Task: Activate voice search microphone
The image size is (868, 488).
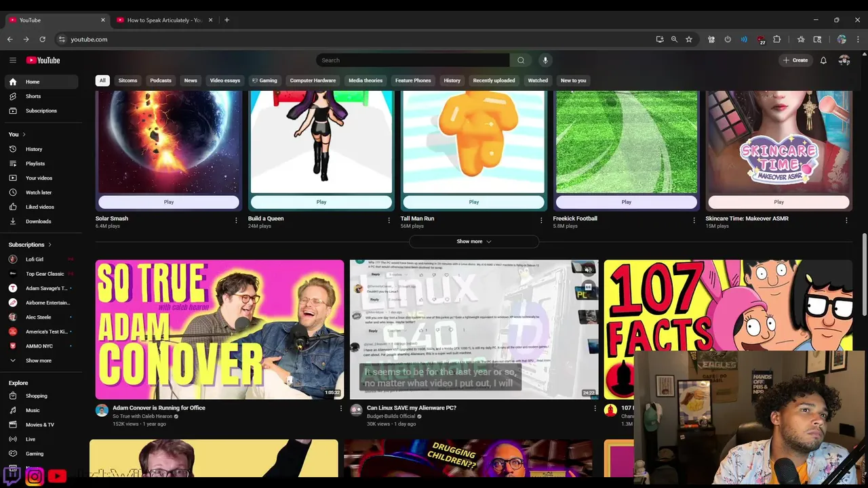Action: (545, 60)
